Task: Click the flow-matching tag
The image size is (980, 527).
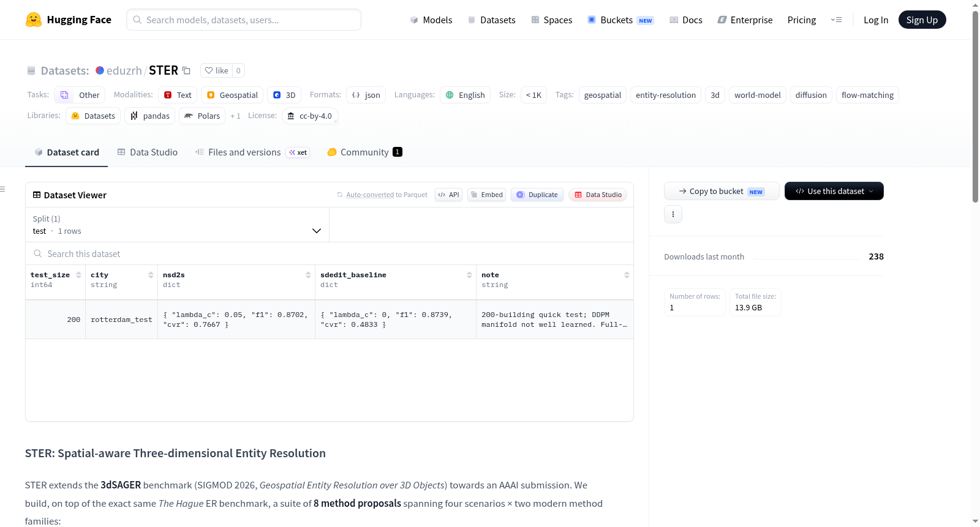Action: 867,95
